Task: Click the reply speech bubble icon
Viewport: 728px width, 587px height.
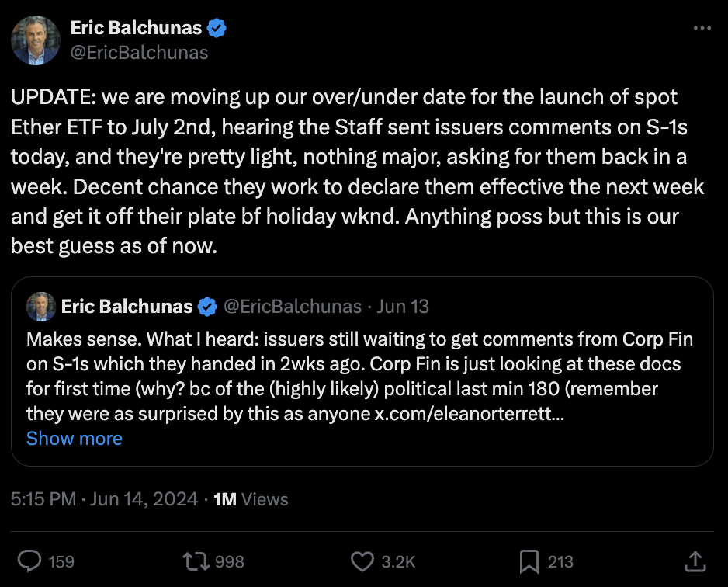Action: (x=29, y=561)
